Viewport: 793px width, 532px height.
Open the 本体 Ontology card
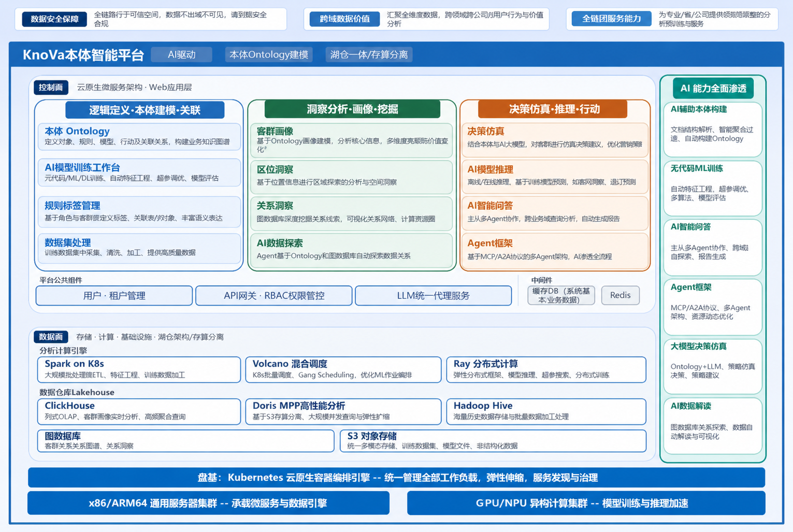pyautogui.click(x=139, y=136)
